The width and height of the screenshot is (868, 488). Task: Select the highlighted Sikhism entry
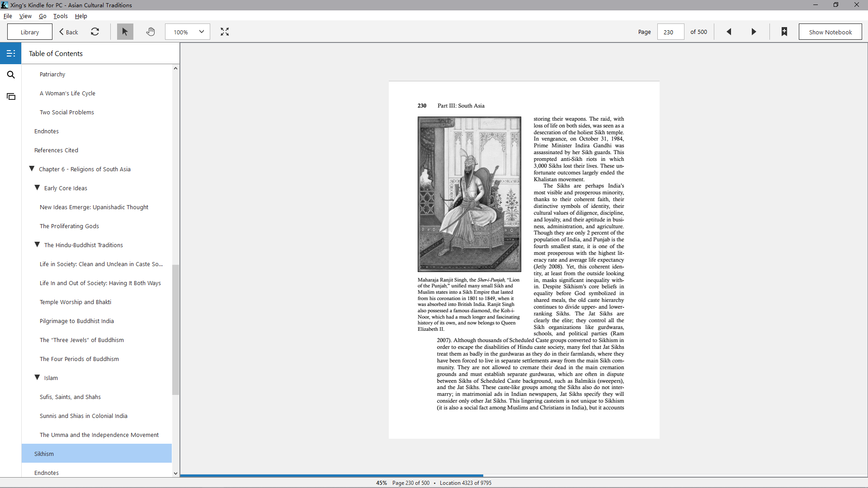click(x=97, y=453)
